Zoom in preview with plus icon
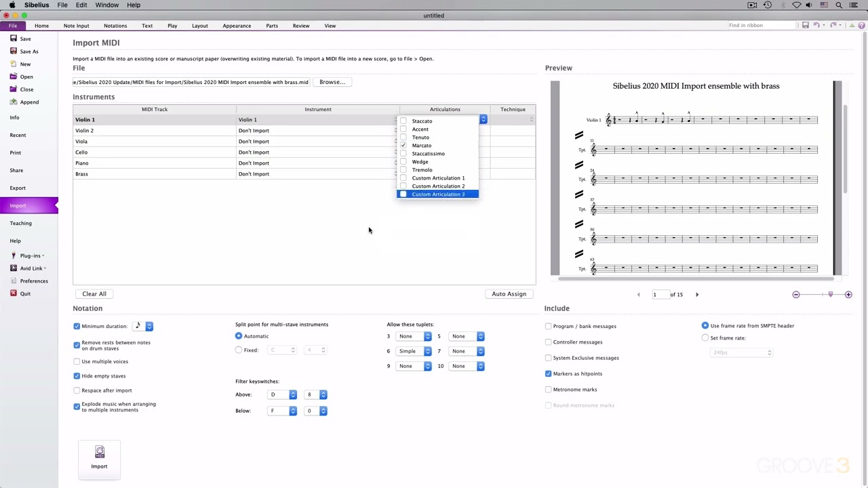868x488 pixels. point(848,294)
